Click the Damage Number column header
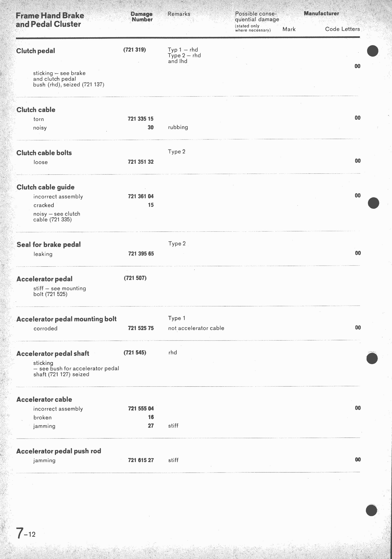The image size is (392, 559). (x=142, y=17)
